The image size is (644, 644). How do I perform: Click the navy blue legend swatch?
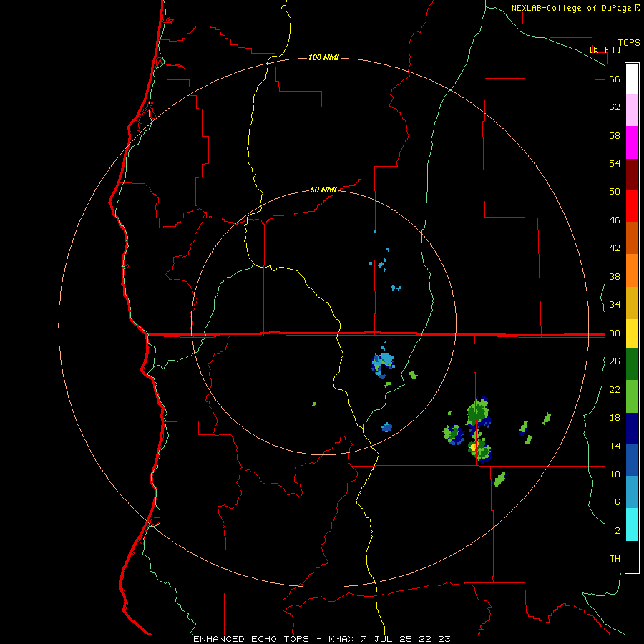click(632, 429)
